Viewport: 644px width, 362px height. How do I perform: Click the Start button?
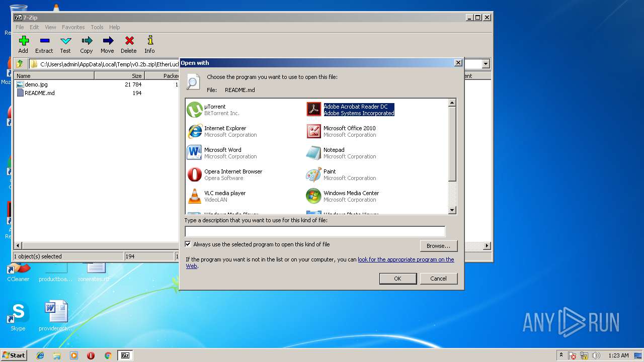[x=14, y=355]
